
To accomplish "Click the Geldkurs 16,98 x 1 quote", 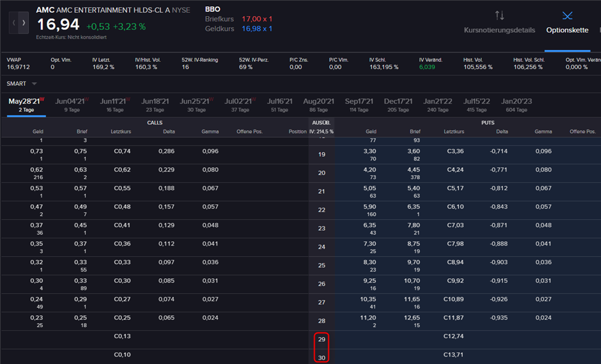I will point(257,29).
